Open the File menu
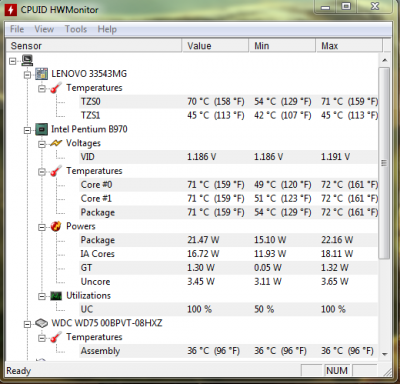The image size is (400, 384). tap(17, 29)
